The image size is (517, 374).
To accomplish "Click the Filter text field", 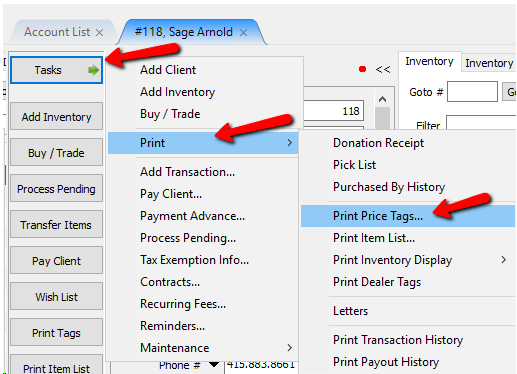I will click(481, 123).
